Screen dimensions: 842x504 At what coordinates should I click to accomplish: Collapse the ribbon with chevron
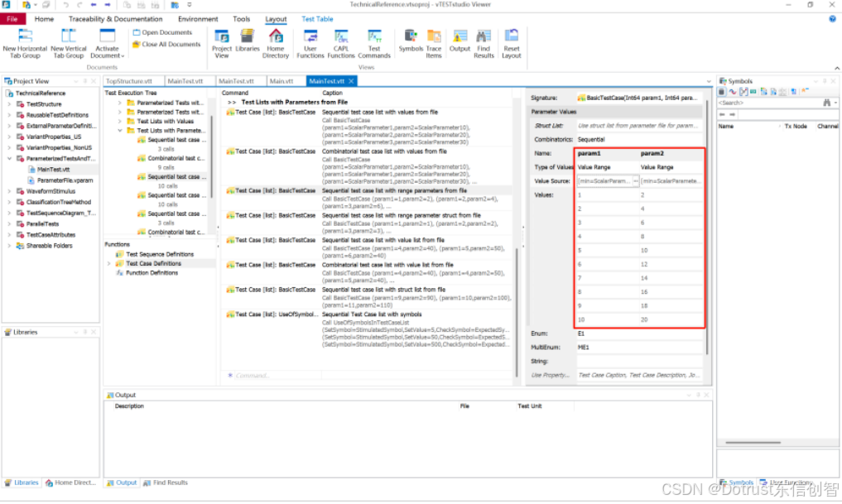tap(837, 68)
